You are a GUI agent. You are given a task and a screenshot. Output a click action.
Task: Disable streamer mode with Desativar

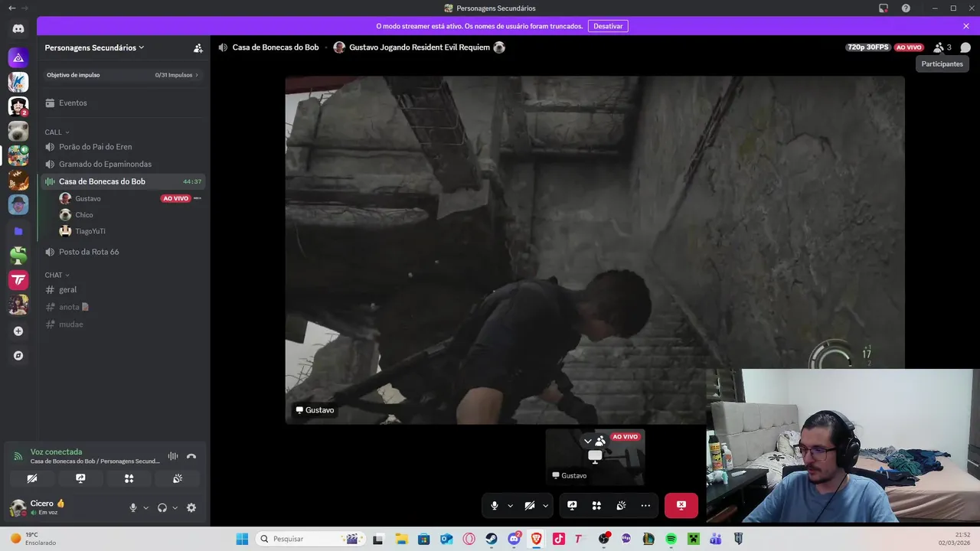(608, 26)
